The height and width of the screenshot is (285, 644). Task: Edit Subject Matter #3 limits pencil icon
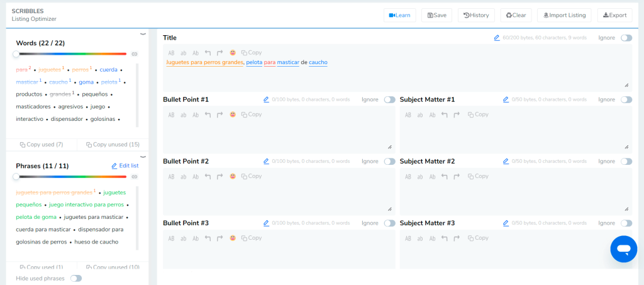[x=506, y=223]
